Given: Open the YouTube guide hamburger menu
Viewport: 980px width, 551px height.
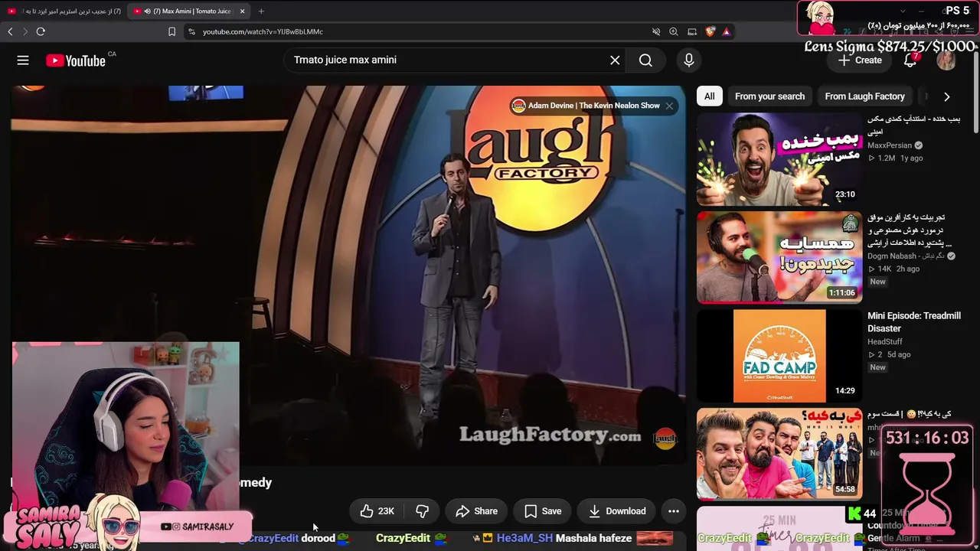Looking at the screenshot, I should [23, 60].
